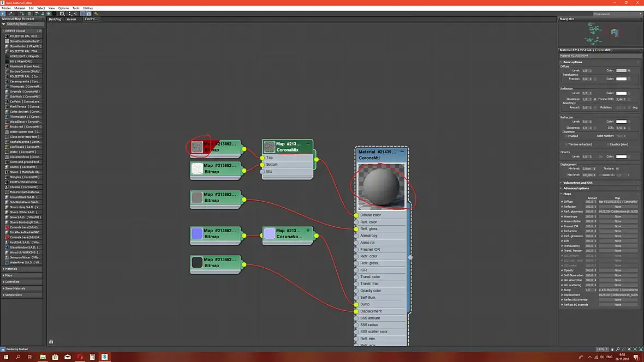The height and width of the screenshot is (362, 644).
Task: Click Diffuse color M map button
Action: tap(629, 70)
